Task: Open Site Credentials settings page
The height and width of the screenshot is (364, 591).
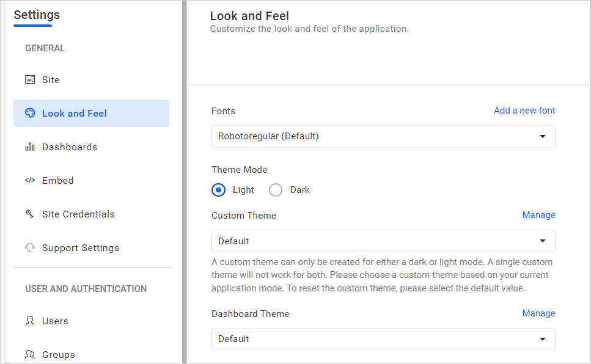Action: pos(78,214)
